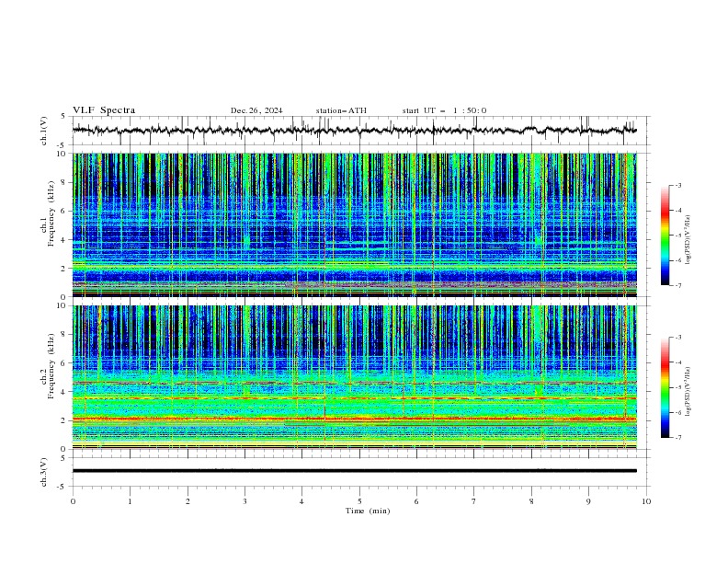The height and width of the screenshot is (563, 728).
Task: Click the "VLF Spectra" plot title
Action: tap(104, 110)
